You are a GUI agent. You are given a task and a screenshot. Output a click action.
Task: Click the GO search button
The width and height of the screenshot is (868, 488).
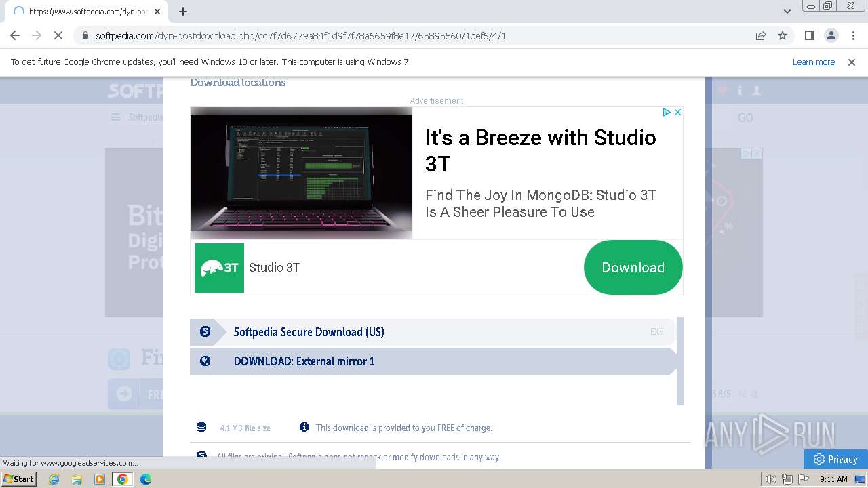[x=745, y=118]
